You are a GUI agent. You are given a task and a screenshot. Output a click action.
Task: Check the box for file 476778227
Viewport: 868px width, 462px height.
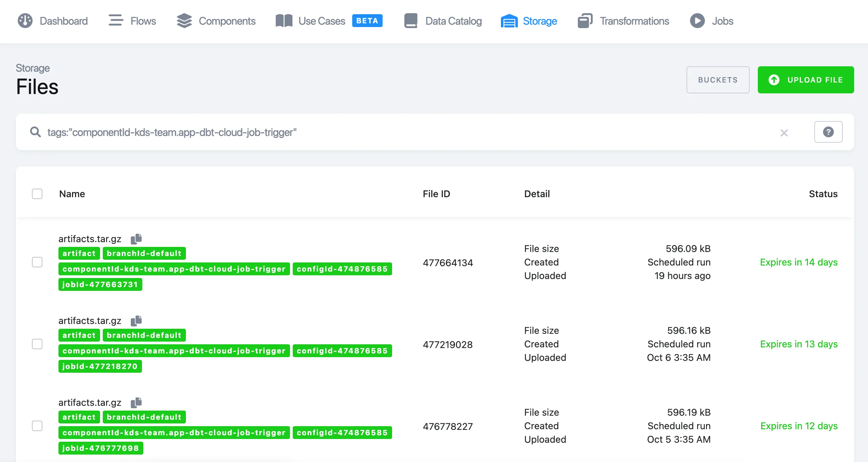point(37,426)
